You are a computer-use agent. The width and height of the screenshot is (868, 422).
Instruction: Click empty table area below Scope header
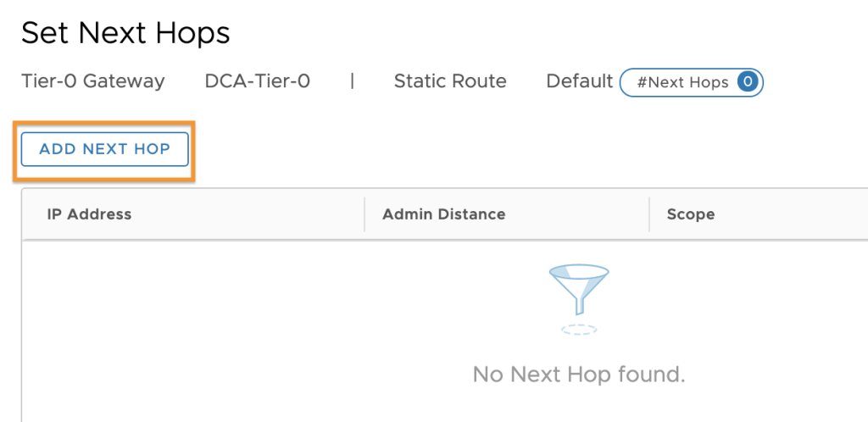tap(759, 330)
